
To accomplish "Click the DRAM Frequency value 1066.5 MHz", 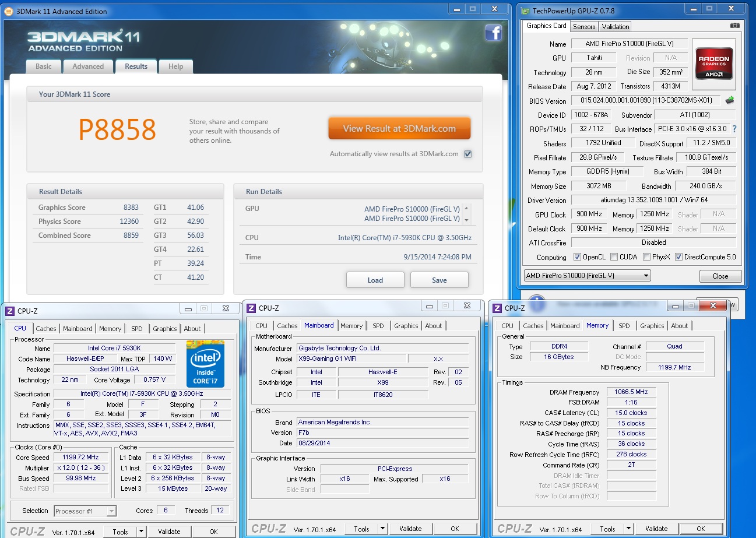I will (x=632, y=392).
